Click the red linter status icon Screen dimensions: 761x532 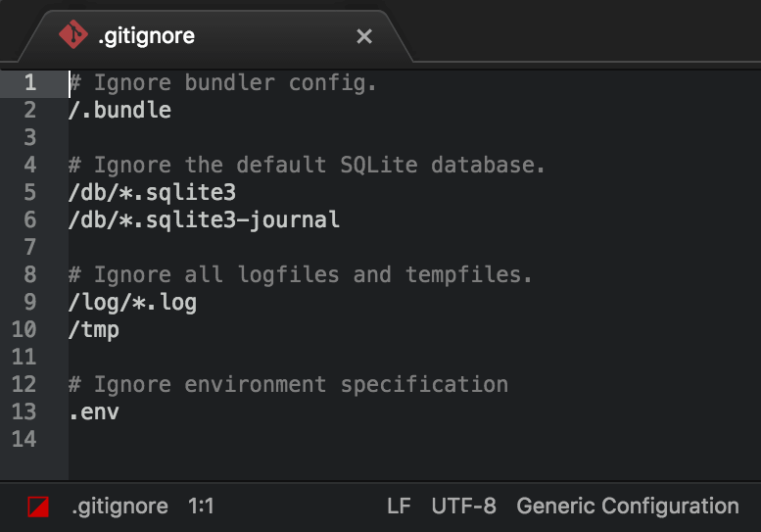coord(38,507)
